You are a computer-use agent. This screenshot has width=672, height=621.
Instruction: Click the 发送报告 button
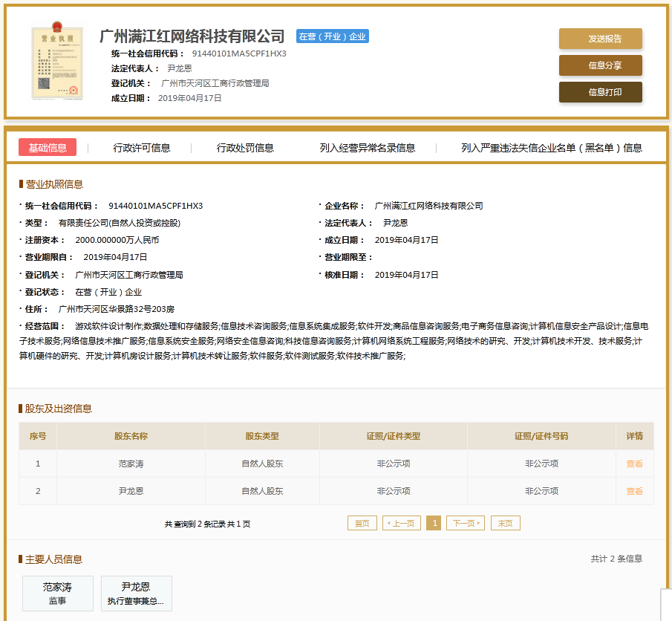point(600,39)
